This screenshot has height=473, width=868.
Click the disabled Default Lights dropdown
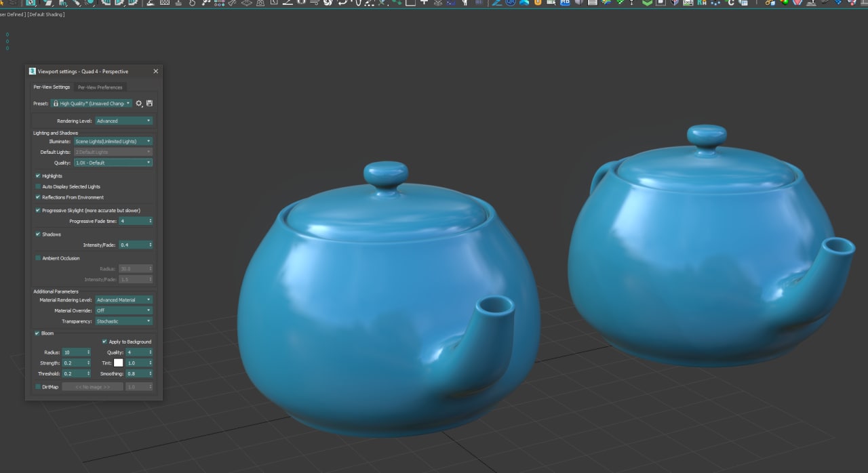113,152
